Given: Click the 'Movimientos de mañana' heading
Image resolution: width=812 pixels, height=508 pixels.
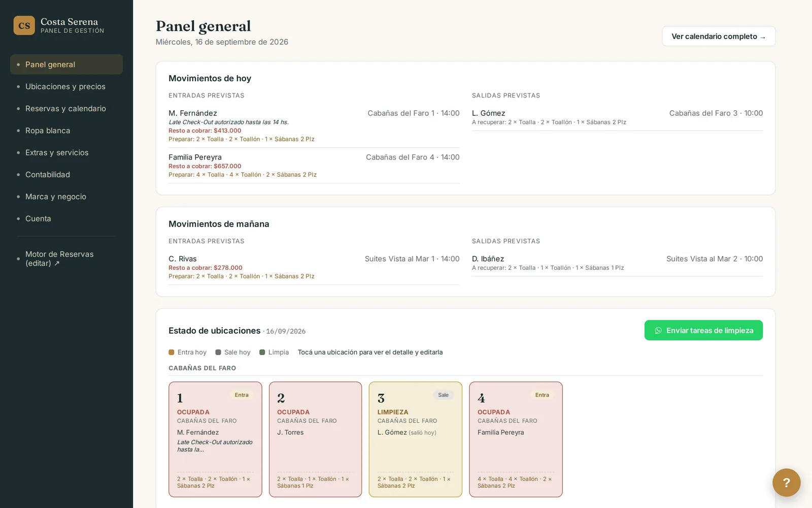Looking at the screenshot, I should point(219,224).
